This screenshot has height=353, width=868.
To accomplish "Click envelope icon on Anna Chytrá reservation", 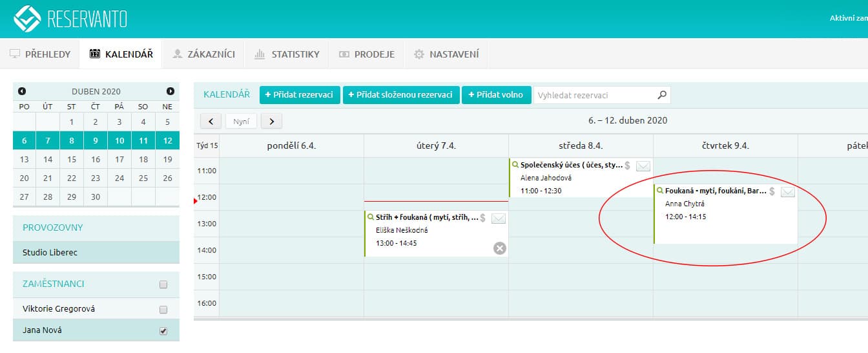I will point(787,192).
